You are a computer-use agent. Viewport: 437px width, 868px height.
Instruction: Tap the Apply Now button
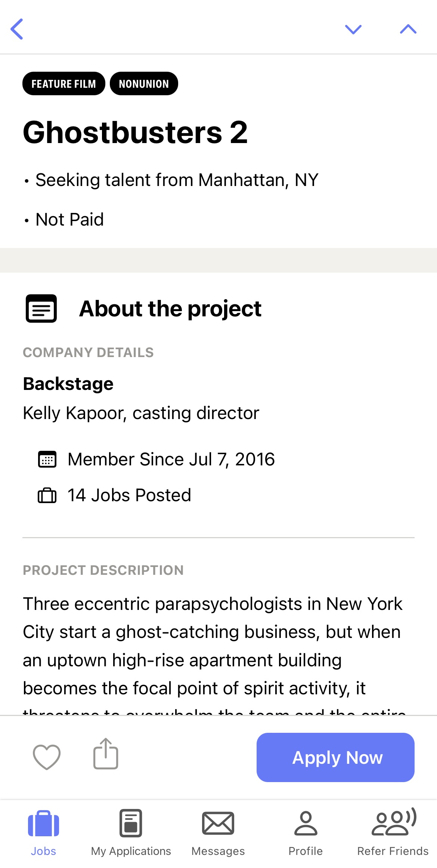pyautogui.click(x=335, y=757)
